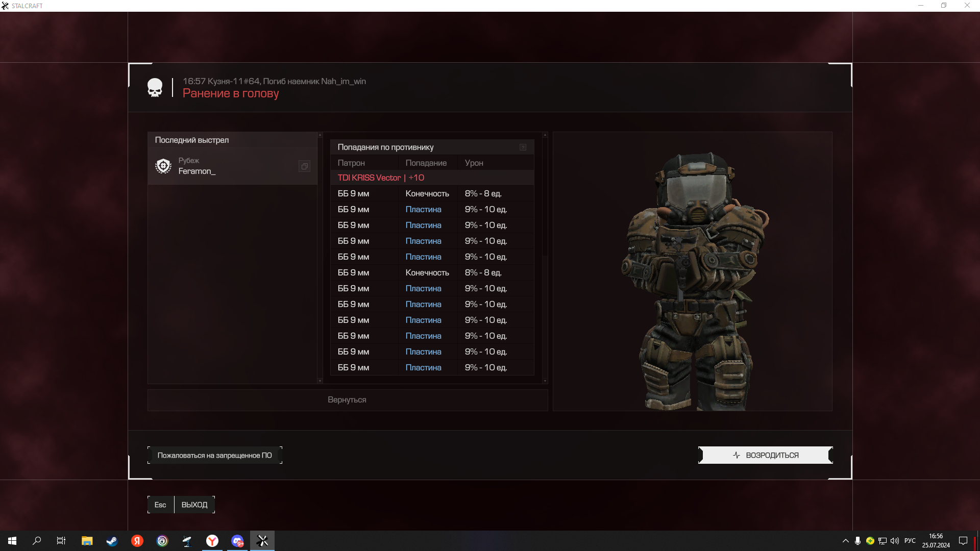Click the down arrow of the hits table scrollbar
This screenshot has height=551, width=980.
(x=545, y=381)
